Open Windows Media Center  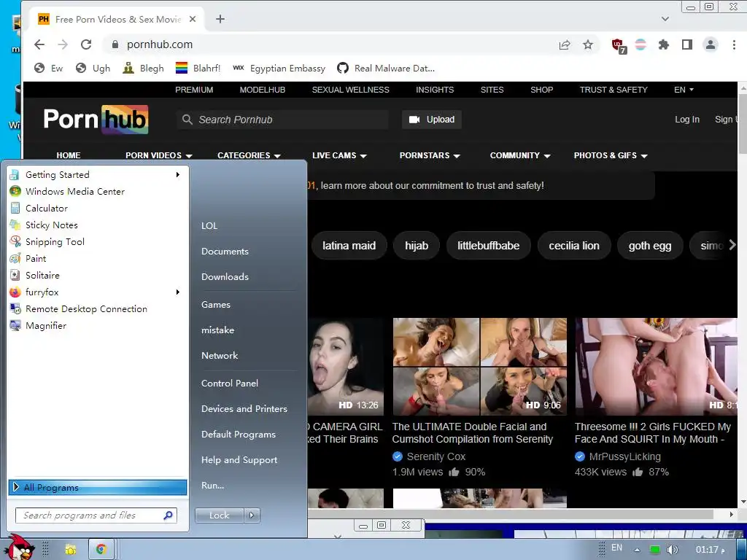[75, 192]
